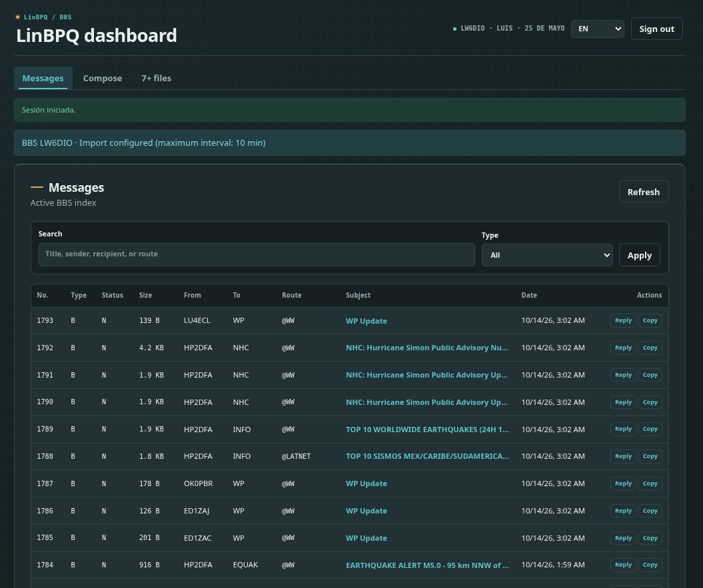Viewport: 703px width, 588px height.
Task: Click the Subject column header
Action: coord(358,296)
